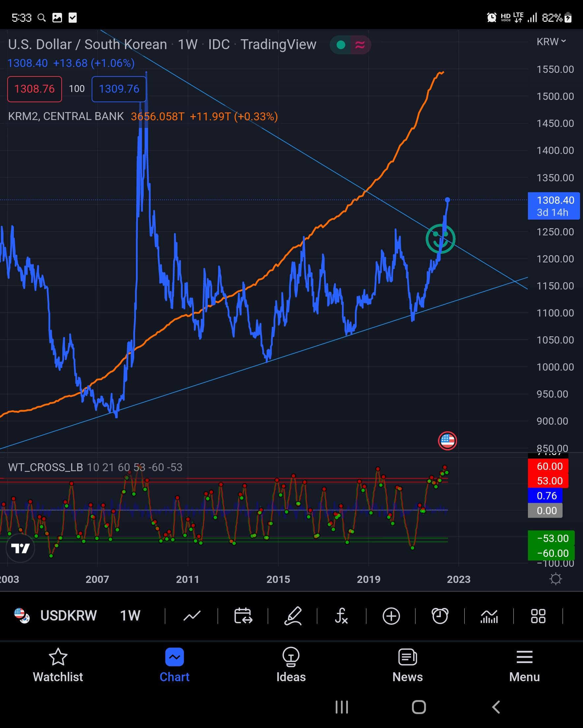Viewport: 583px width, 728px height.
Task: Toggle the green market status indicator
Action: pos(341,45)
